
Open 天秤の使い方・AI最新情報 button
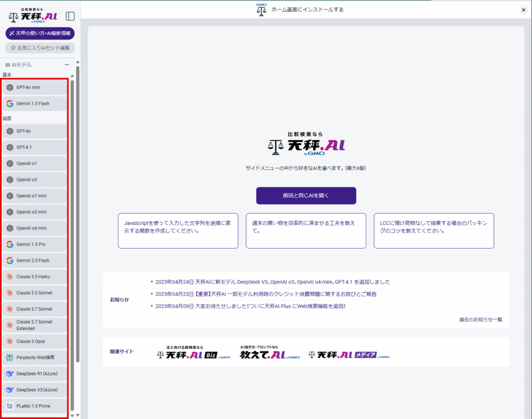point(40,33)
